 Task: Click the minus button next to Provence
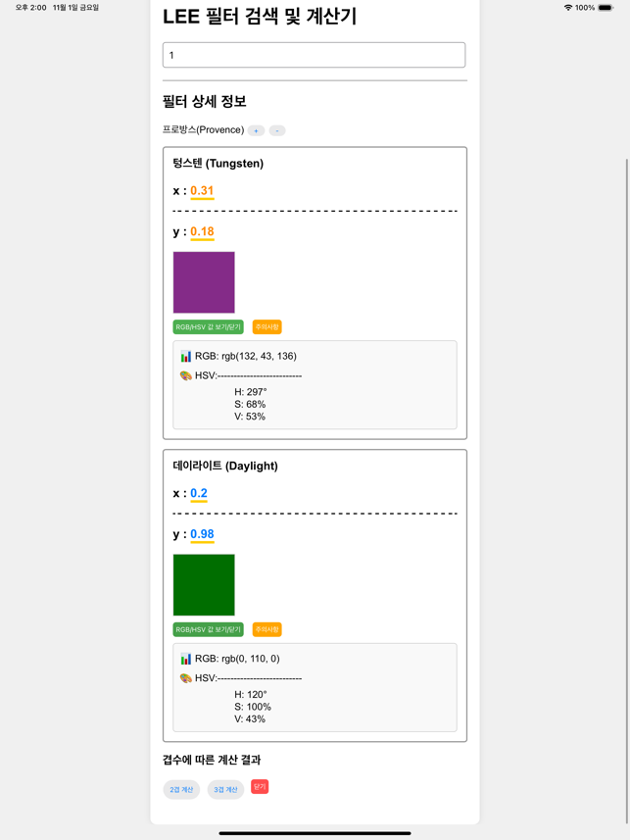[277, 130]
